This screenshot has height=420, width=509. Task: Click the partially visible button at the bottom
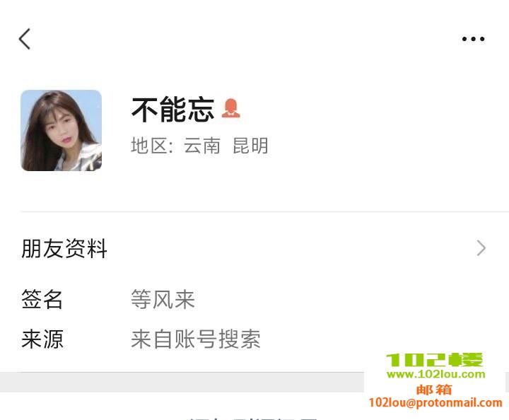click(253, 418)
